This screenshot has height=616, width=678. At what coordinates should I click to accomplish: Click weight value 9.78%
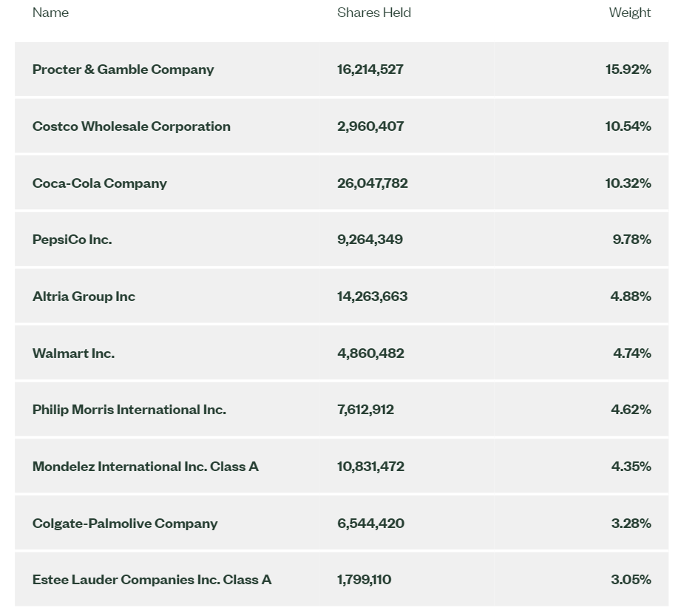[x=631, y=239]
